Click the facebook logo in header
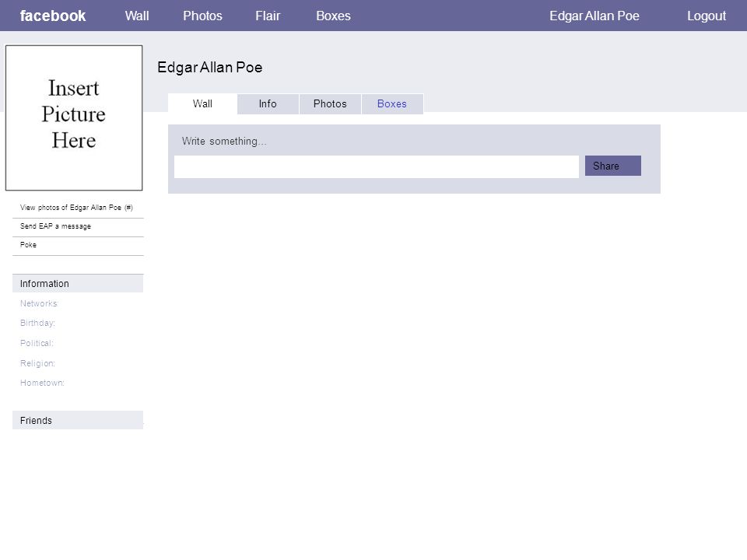The image size is (747, 560). [53, 16]
